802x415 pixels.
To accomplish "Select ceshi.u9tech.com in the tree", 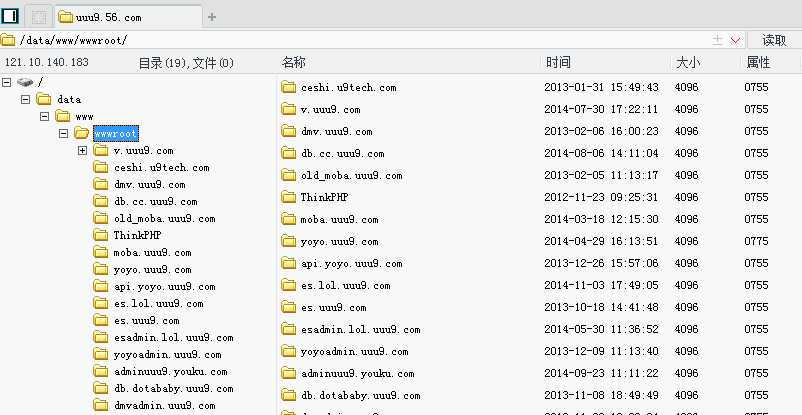I will coord(162,167).
